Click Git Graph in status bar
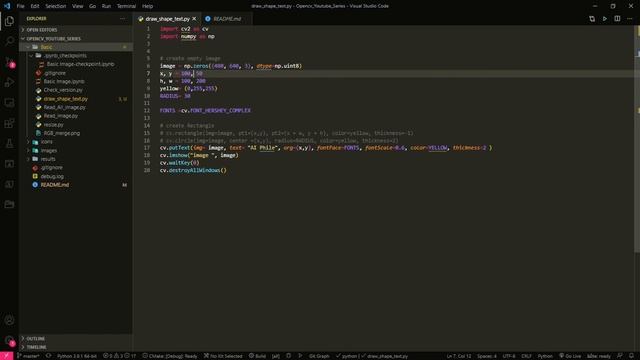Image resolution: width=640 pixels, height=360 pixels. click(319, 356)
